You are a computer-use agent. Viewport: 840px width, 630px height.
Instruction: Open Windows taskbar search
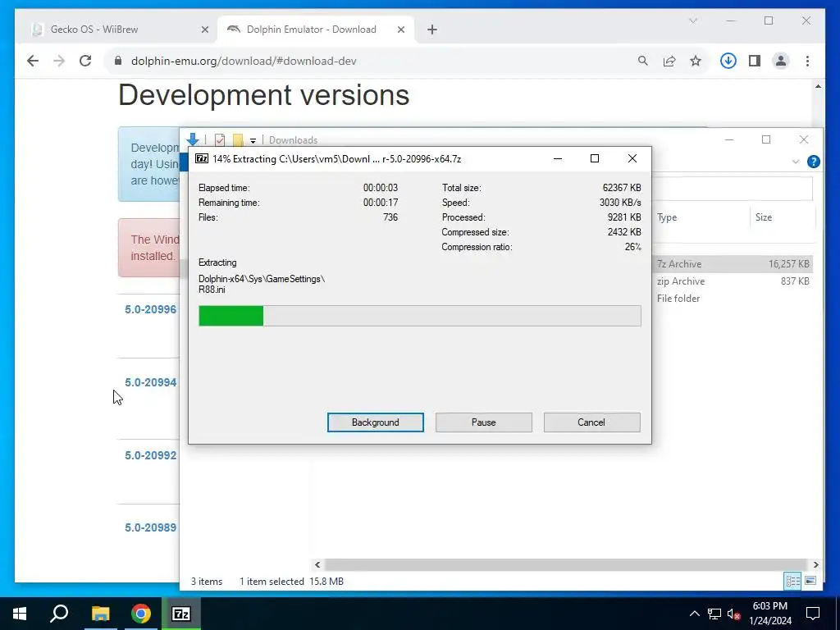coord(59,614)
